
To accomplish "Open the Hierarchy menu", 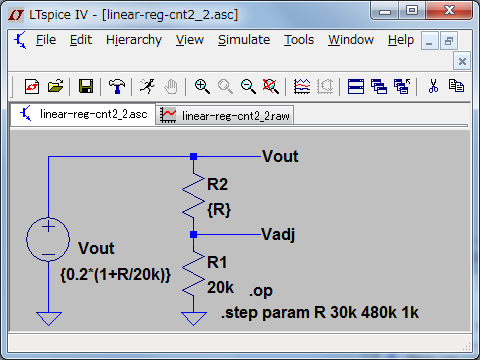I will coord(134,40).
